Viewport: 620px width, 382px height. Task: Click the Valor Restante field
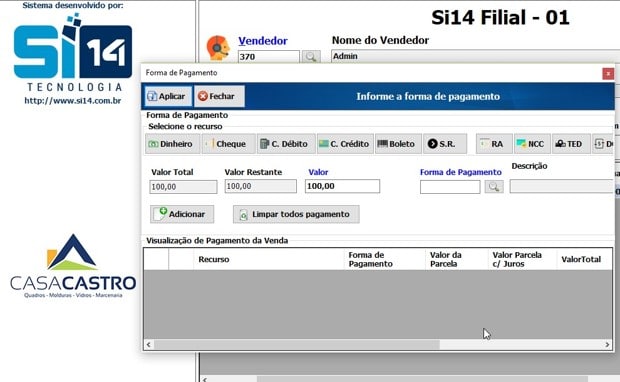[x=261, y=186]
